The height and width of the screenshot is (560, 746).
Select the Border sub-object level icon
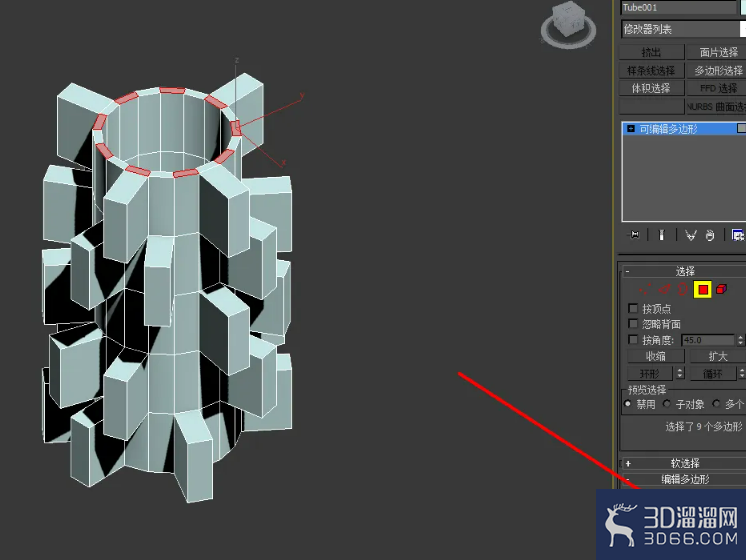pos(682,289)
